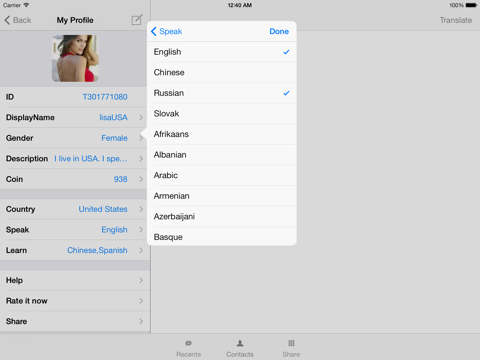Tap the Translate button
Image resolution: width=480 pixels, height=360 pixels.
point(456,20)
